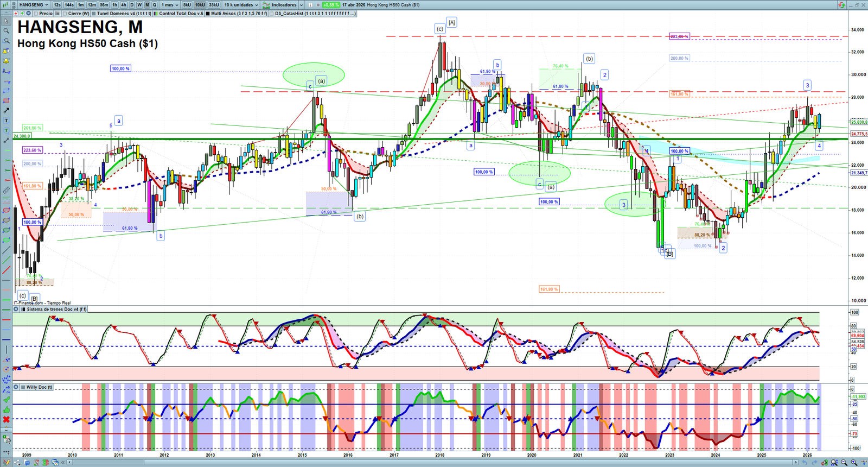Click the black Multi Avisos color swatch
The width and height of the screenshot is (868, 467).
[x=208, y=14]
